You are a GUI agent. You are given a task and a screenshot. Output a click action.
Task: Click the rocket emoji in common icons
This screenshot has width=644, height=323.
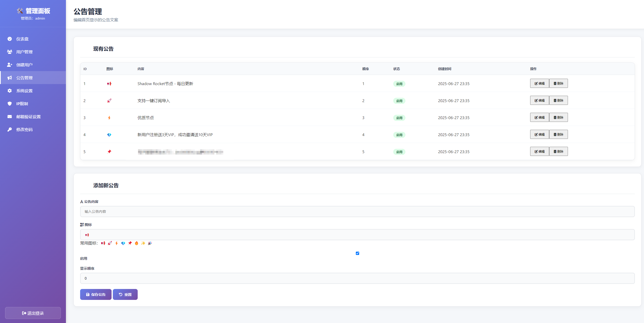[x=110, y=243]
